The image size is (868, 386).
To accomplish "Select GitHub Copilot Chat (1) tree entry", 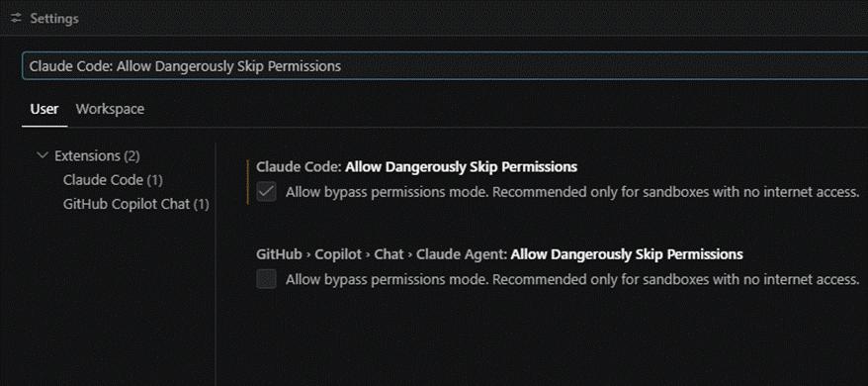I will (136, 205).
